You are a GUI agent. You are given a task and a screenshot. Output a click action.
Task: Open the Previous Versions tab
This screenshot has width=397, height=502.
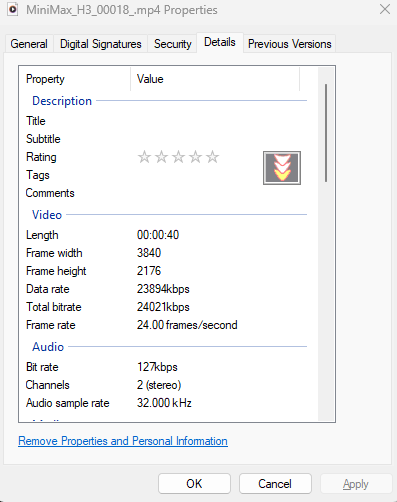coord(290,44)
